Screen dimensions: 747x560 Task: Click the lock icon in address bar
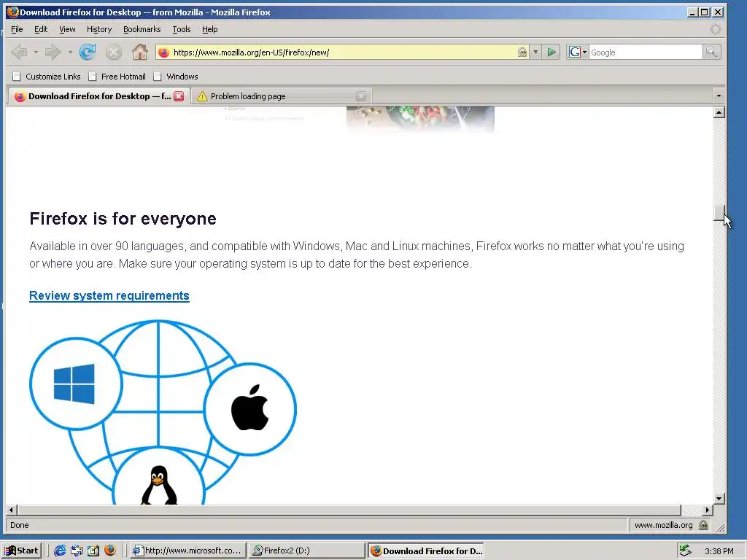(522, 52)
